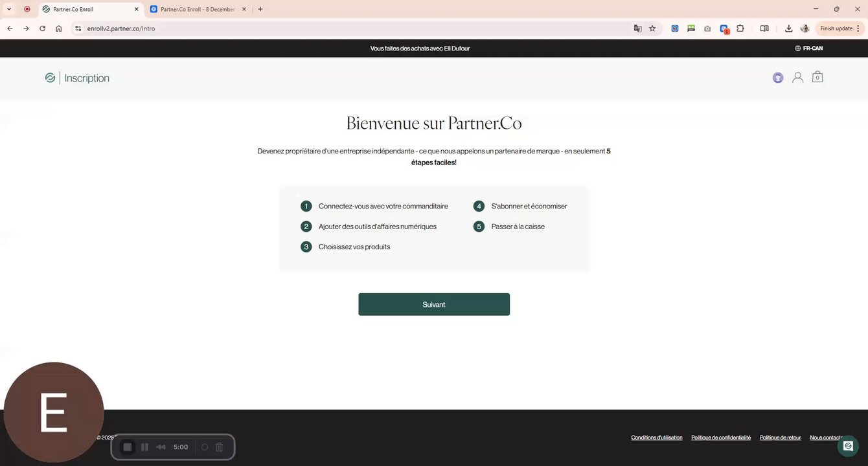Screen dimensions: 868x466
Task: Open Nous contacter footer link
Action: [x=827, y=438]
